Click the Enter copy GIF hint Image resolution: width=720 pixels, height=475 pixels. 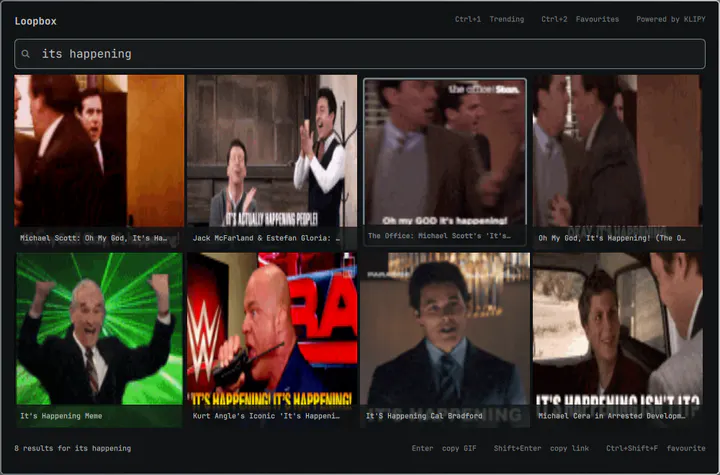coord(444,448)
